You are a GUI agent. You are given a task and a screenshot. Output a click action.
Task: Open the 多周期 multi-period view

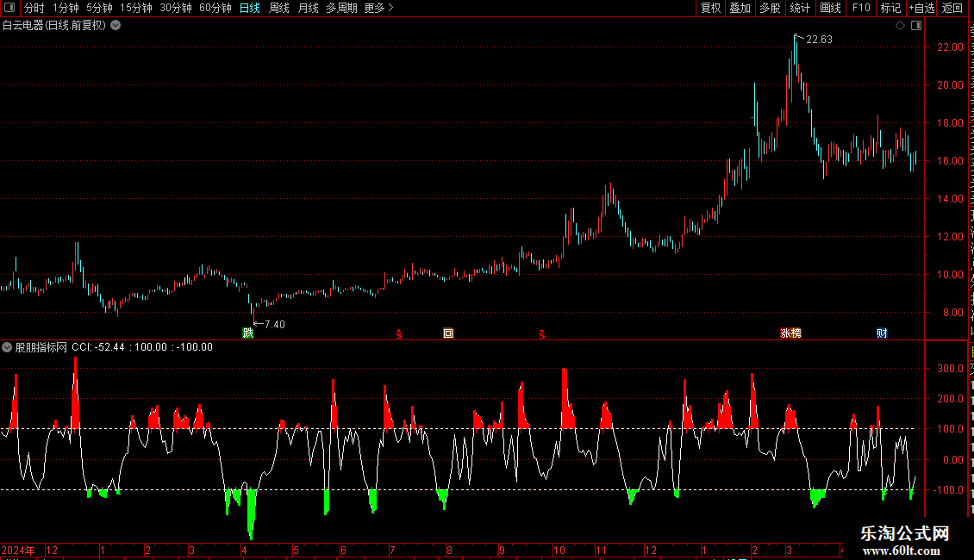[x=341, y=8]
